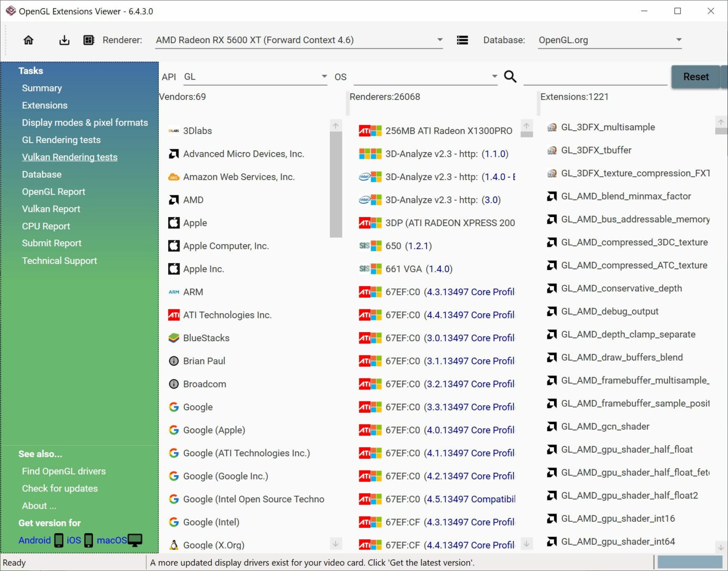728x571 pixels.
Task: Open Technical Support
Action: (x=59, y=261)
